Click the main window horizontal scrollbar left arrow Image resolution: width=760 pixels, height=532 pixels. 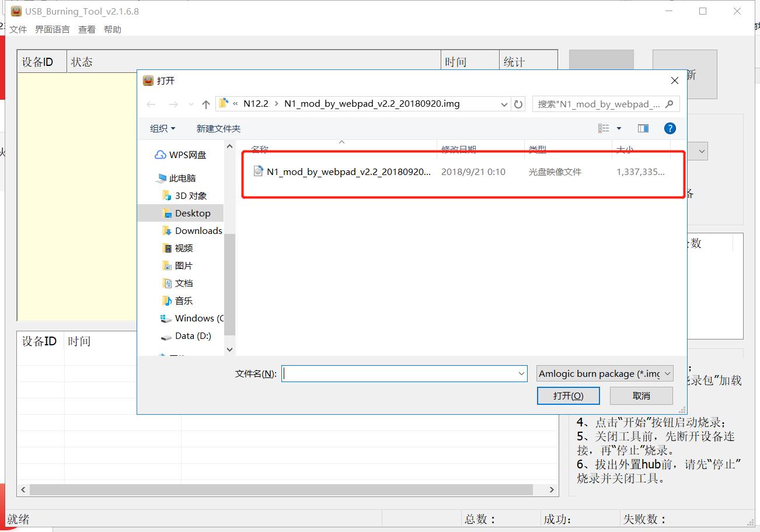click(x=23, y=490)
